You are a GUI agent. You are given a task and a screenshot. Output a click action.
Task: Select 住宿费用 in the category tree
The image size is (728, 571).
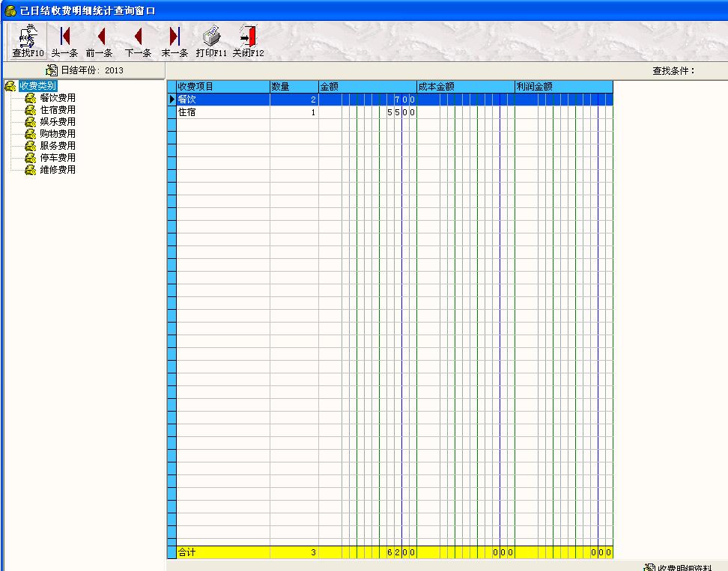click(x=58, y=110)
